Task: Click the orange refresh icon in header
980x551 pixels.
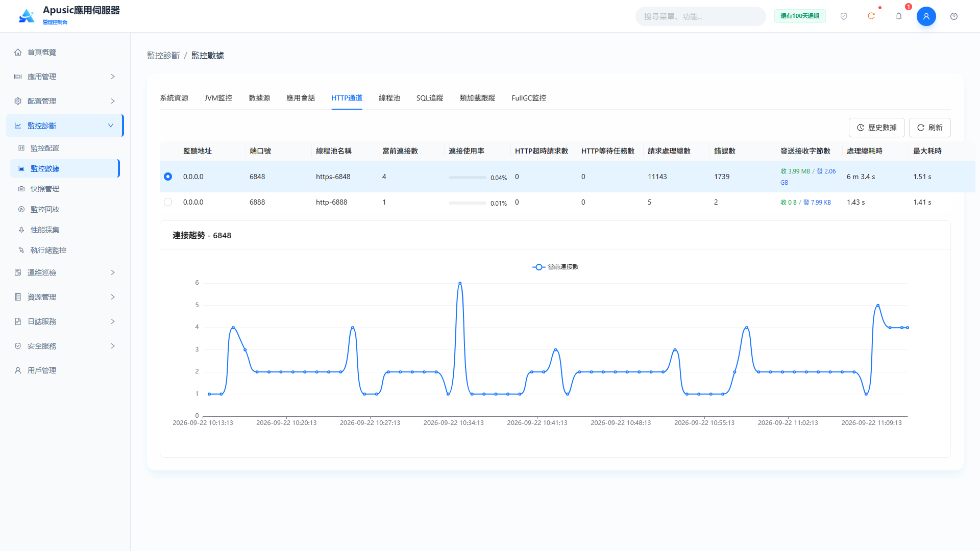Action: coord(871,16)
